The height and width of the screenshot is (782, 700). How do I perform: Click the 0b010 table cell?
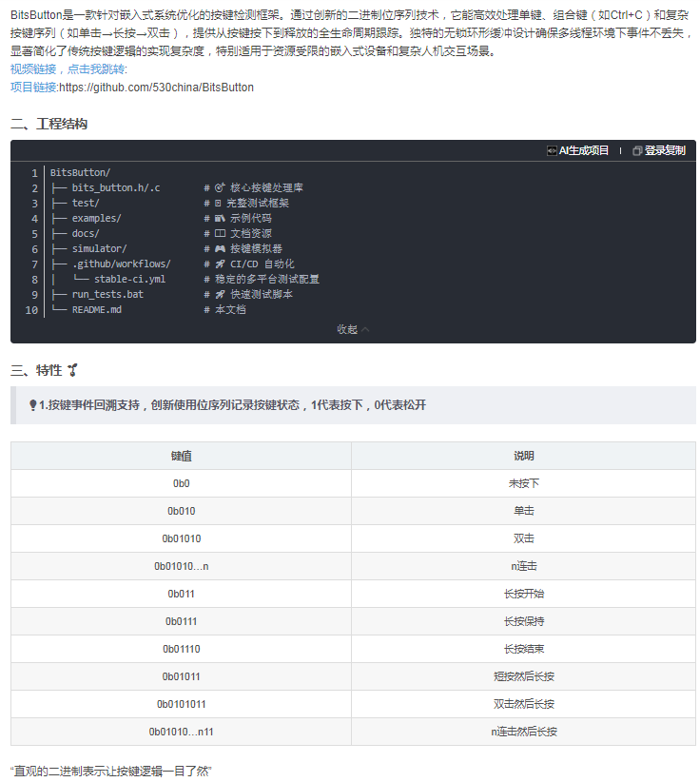click(181, 511)
